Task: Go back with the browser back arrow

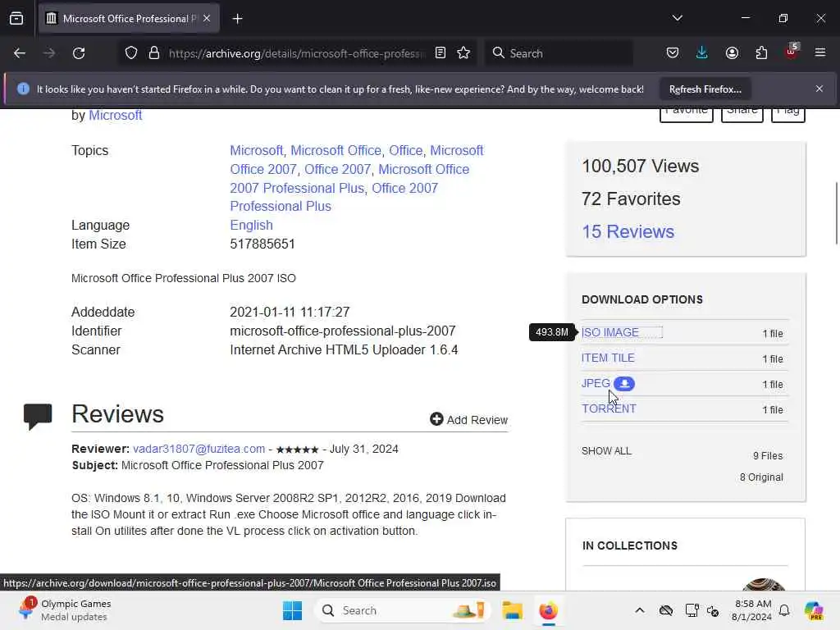Action: point(20,53)
